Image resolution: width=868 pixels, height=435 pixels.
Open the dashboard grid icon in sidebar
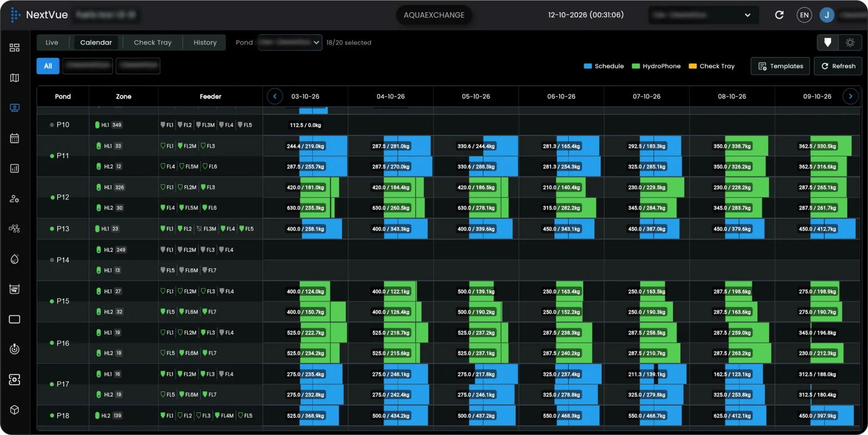click(x=15, y=48)
